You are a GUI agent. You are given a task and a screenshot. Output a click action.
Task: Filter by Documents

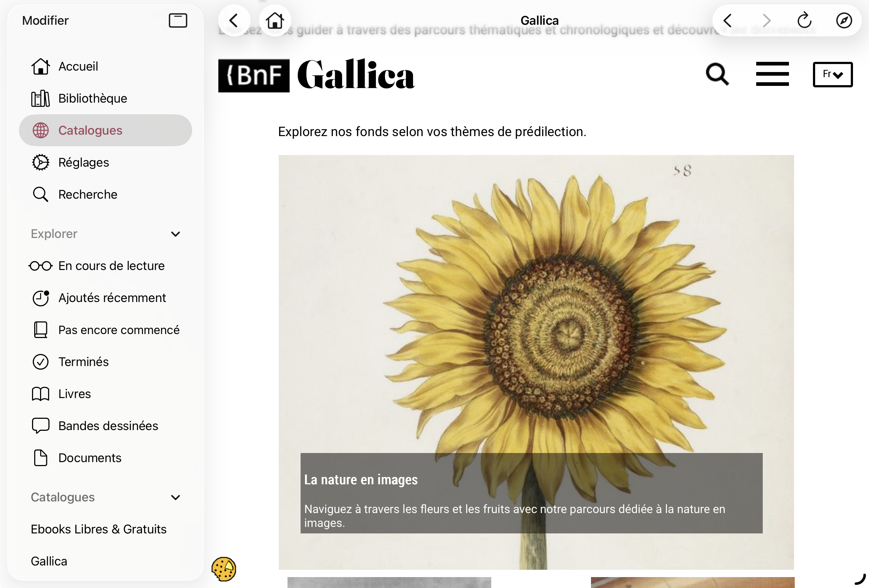point(106,458)
